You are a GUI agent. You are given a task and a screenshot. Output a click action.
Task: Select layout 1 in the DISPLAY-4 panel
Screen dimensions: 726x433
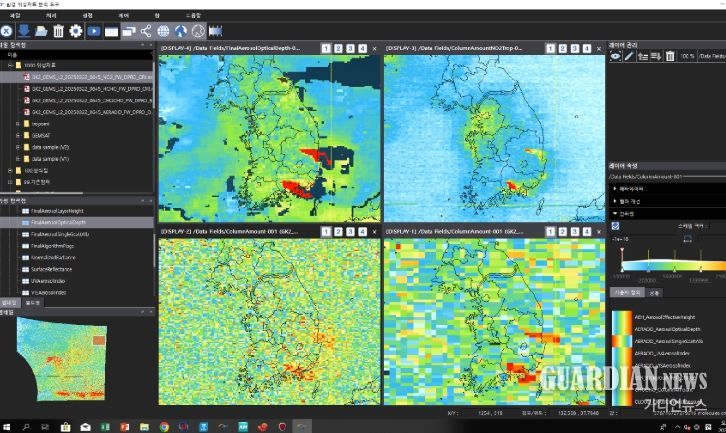pos(326,48)
